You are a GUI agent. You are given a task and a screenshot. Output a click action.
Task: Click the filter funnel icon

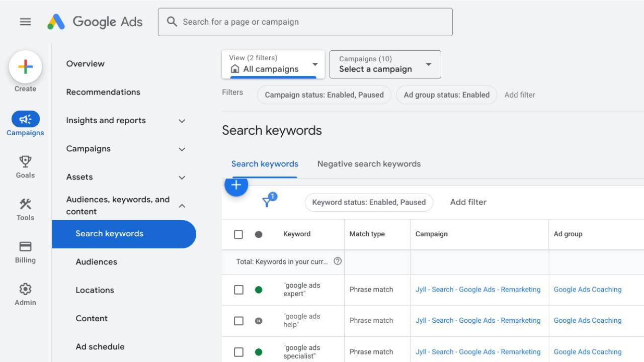pyautogui.click(x=267, y=202)
